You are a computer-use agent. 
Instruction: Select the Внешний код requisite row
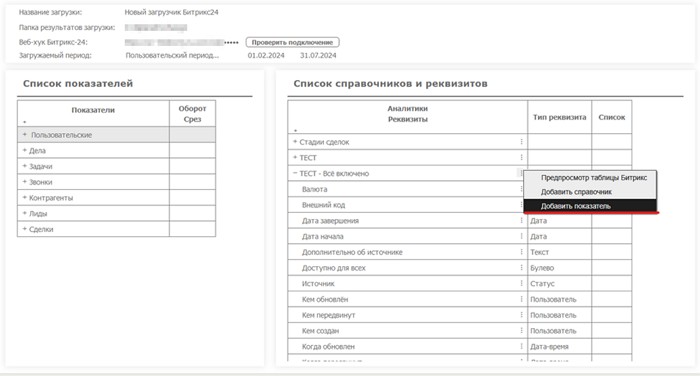tap(408, 205)
